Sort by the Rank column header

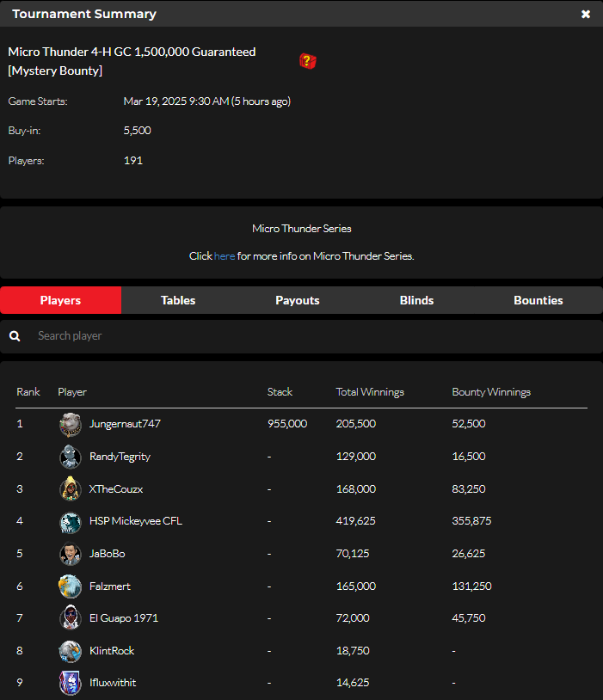tap(28, 392)
